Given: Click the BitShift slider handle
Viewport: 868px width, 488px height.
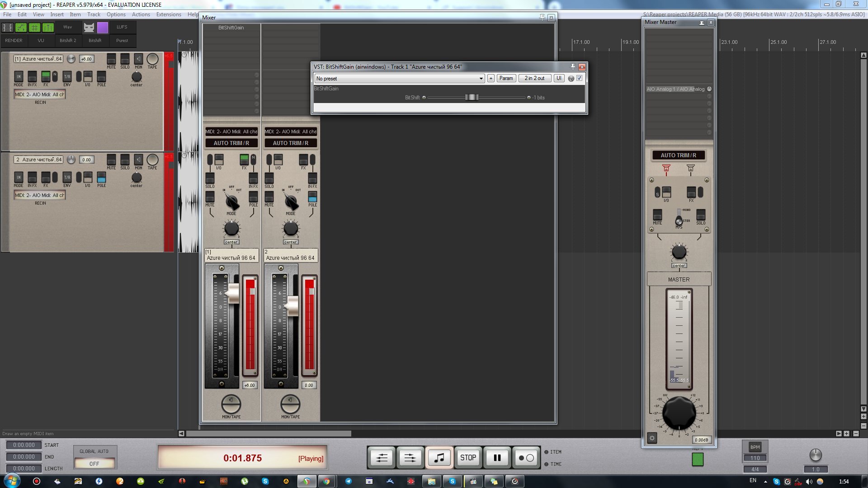Looking at the screenshot, I should [472, 98].
